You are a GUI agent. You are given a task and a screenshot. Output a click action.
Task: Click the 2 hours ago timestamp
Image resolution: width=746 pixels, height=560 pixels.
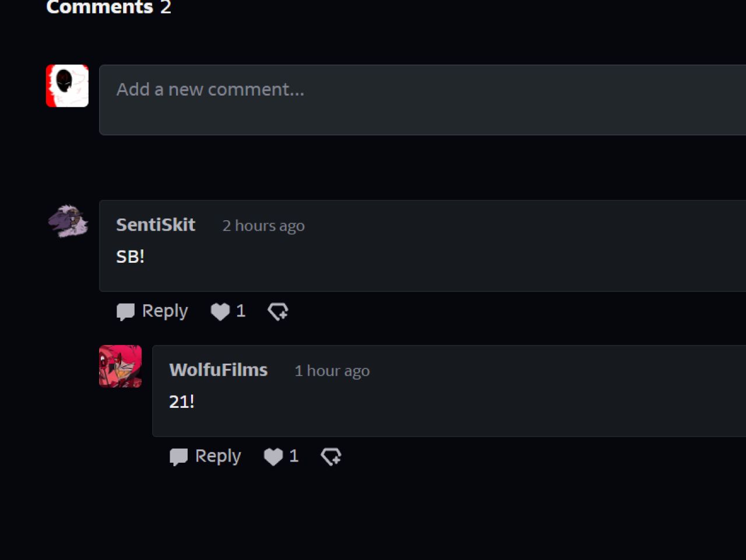pos(263,226)
